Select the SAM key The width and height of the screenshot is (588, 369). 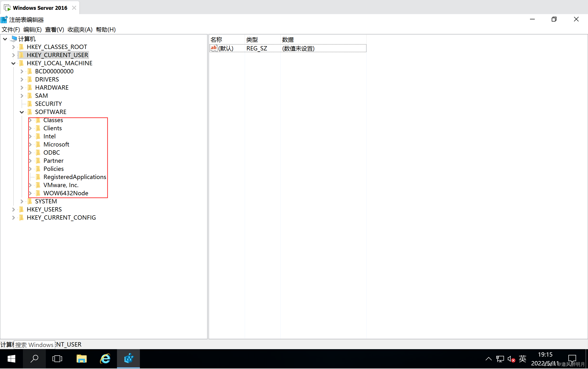coord(42,96)
